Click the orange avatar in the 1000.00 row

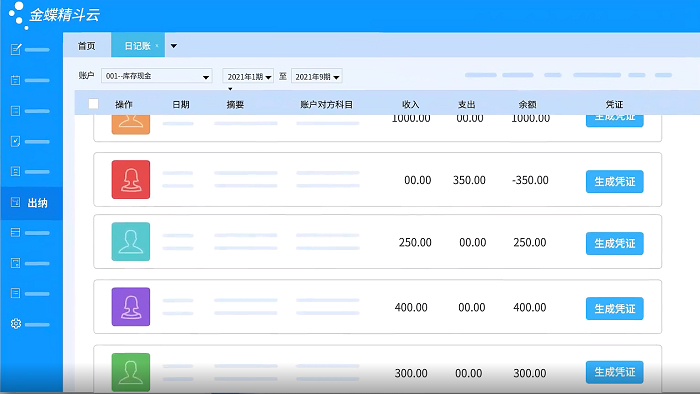coord(131,124)
